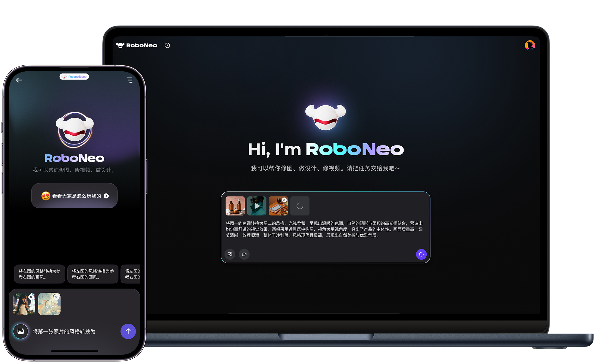Tap the back arrow on the phone screen

(19, 80)
